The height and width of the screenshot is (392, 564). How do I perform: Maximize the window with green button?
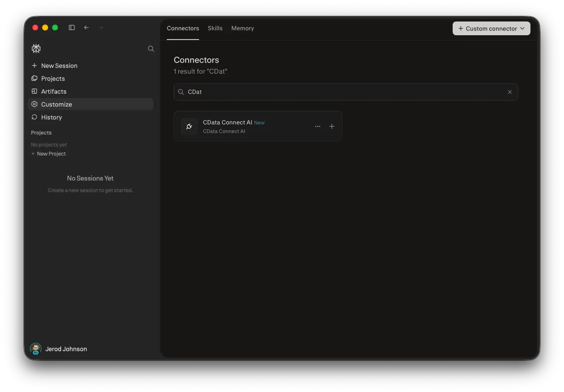pyautogui.click(x=55, y=28)
